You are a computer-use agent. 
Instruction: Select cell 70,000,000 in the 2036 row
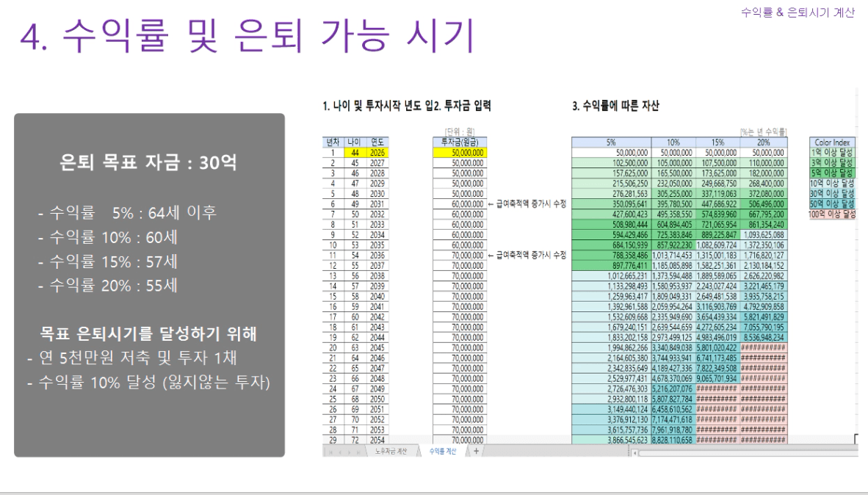(460, 256)
